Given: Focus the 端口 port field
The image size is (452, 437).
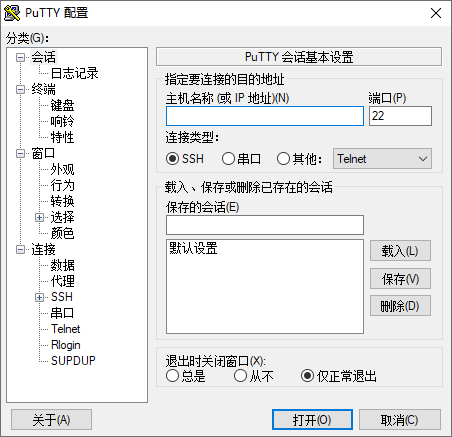Looking at the screenshot, I should click(400, 116).
